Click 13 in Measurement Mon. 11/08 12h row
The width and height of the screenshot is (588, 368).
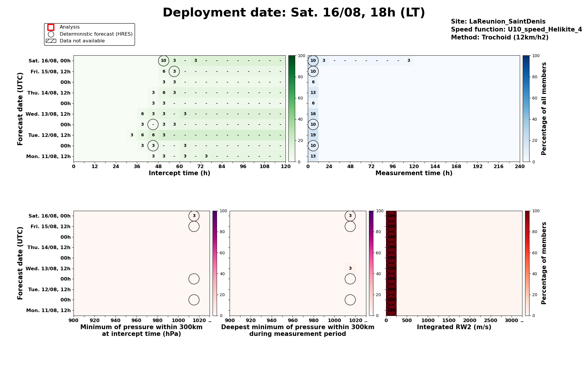(313, 156)
